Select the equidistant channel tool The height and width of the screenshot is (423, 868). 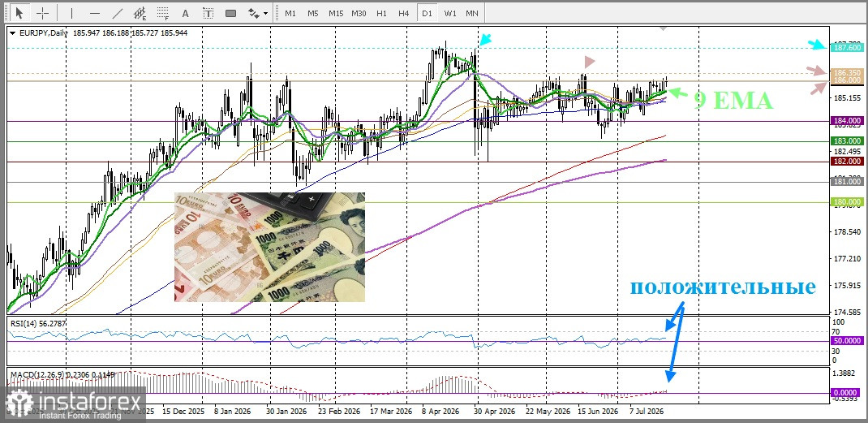[140, 12]
